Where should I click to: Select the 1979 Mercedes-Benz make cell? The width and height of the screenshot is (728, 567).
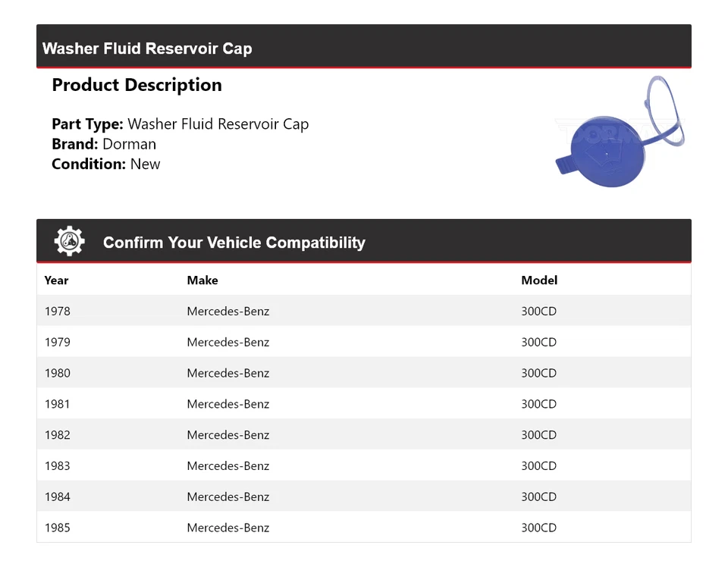228,342
